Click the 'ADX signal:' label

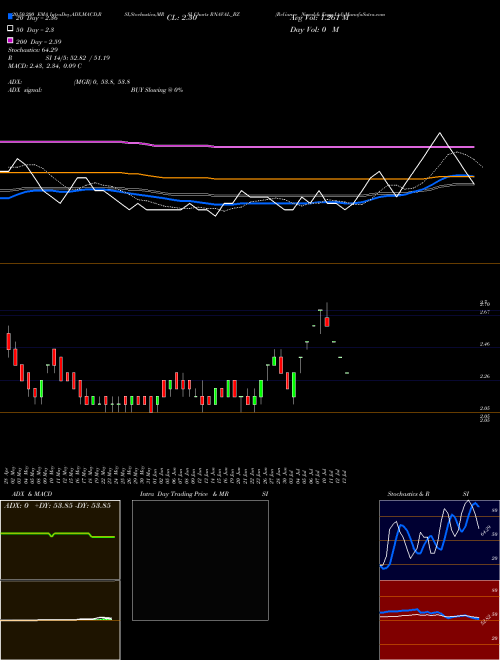[x=25, y=90]
